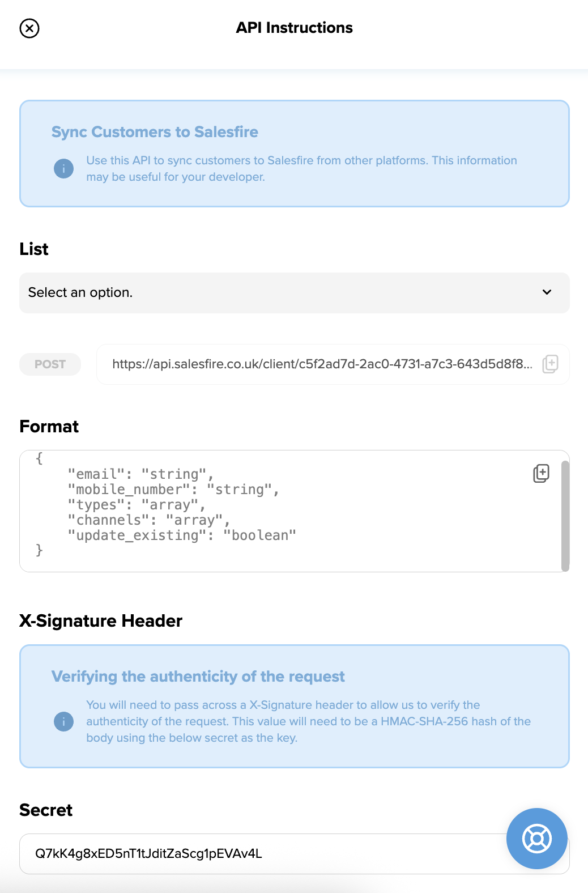Select the POST method badge

(50, 364)
